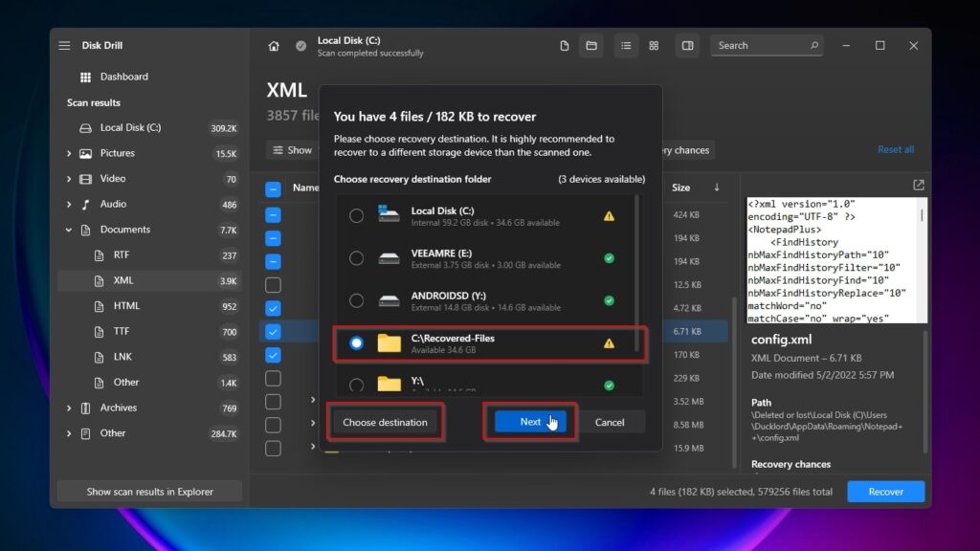
Task: Expand the Video category
Action: click(69, 179)
